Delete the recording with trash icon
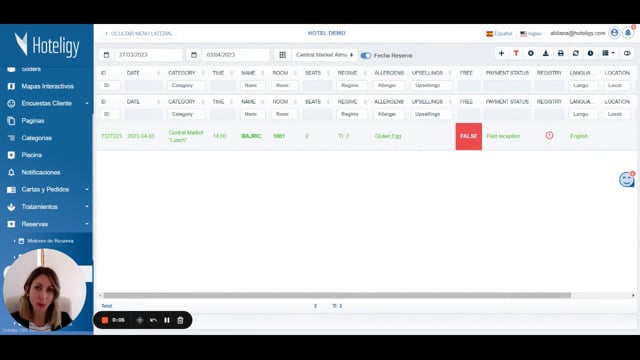The width and height of the screenshot is (640, 360). (x=180, y=320)
